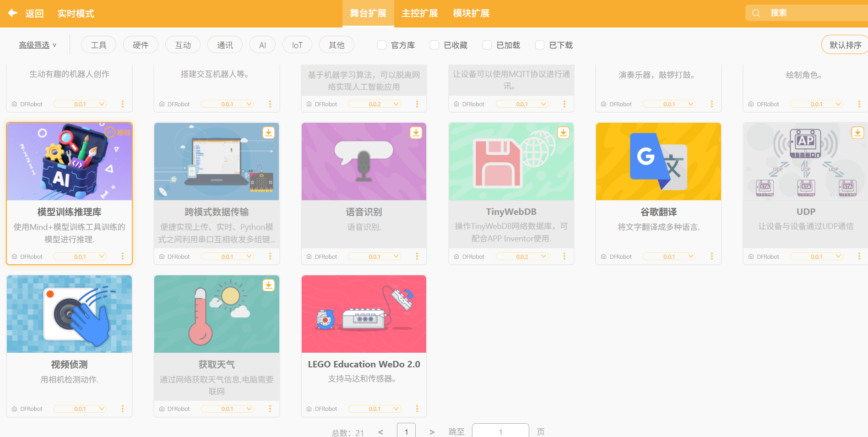Enable the 官方库 checkbox filter
The image size is (868, 437).
[382, 45]
